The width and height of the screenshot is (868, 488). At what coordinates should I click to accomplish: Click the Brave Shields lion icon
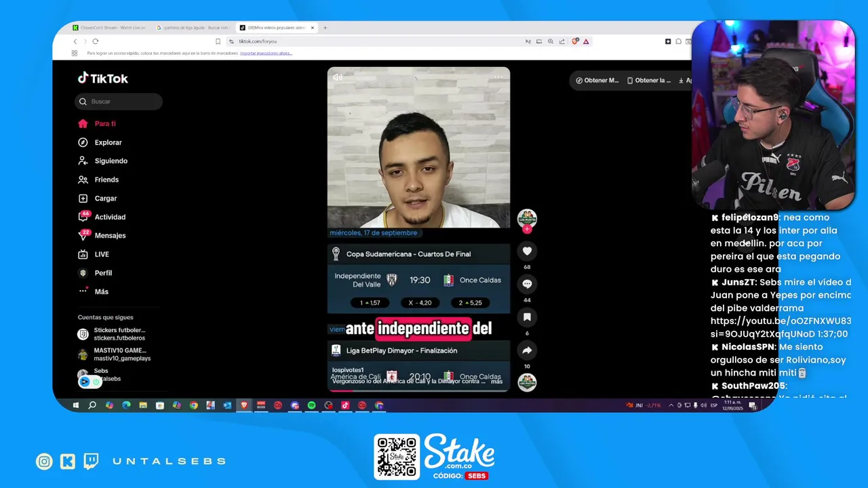click(575, 41)
